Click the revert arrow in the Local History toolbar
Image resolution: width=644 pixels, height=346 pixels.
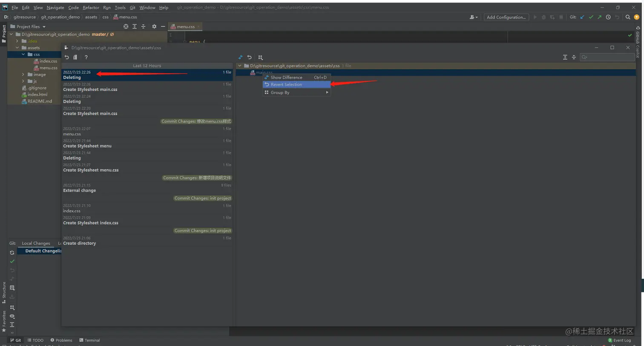tap(67, 57)
